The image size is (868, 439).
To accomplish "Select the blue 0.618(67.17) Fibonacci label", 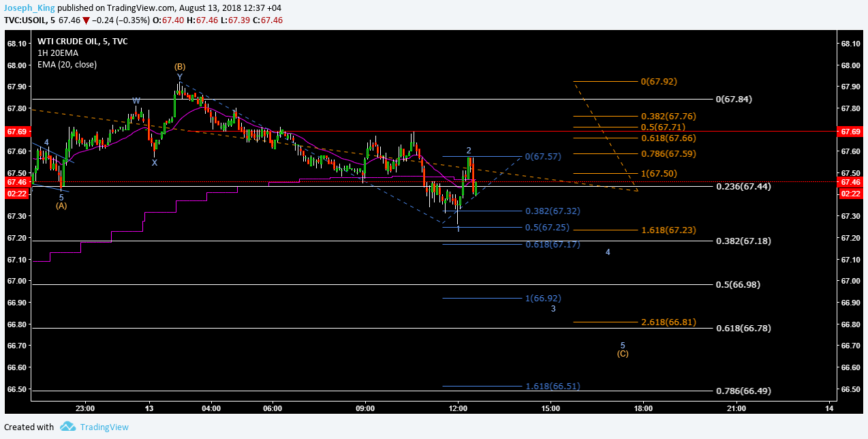I will pyautogui.click(x=553, y=244).
